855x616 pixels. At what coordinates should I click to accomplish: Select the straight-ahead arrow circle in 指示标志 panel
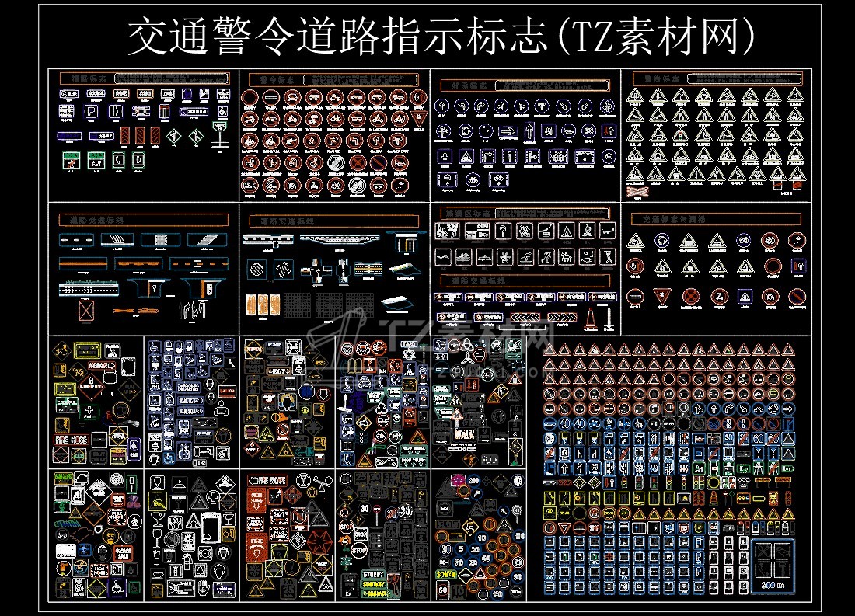pos(442,105)
